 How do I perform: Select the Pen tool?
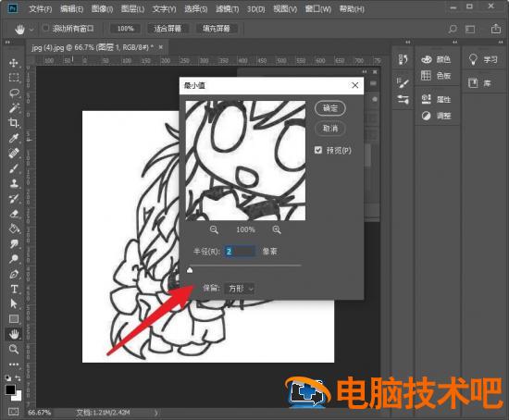(x=14, y=274)
